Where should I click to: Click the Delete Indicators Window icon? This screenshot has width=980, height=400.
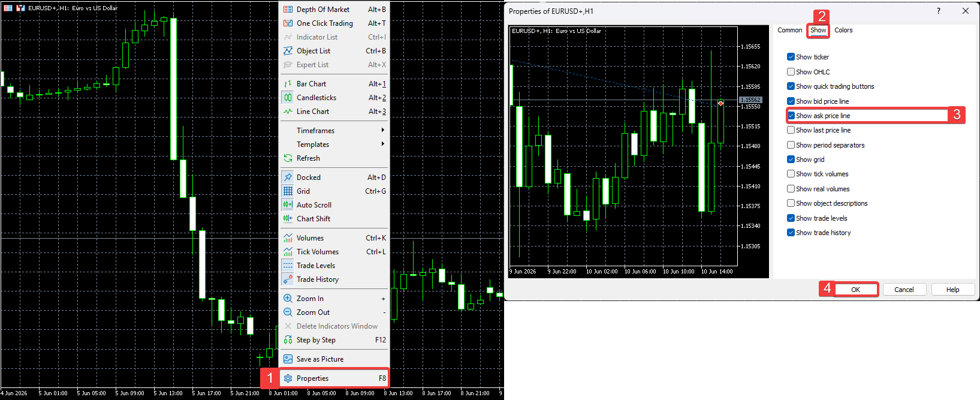288,326
